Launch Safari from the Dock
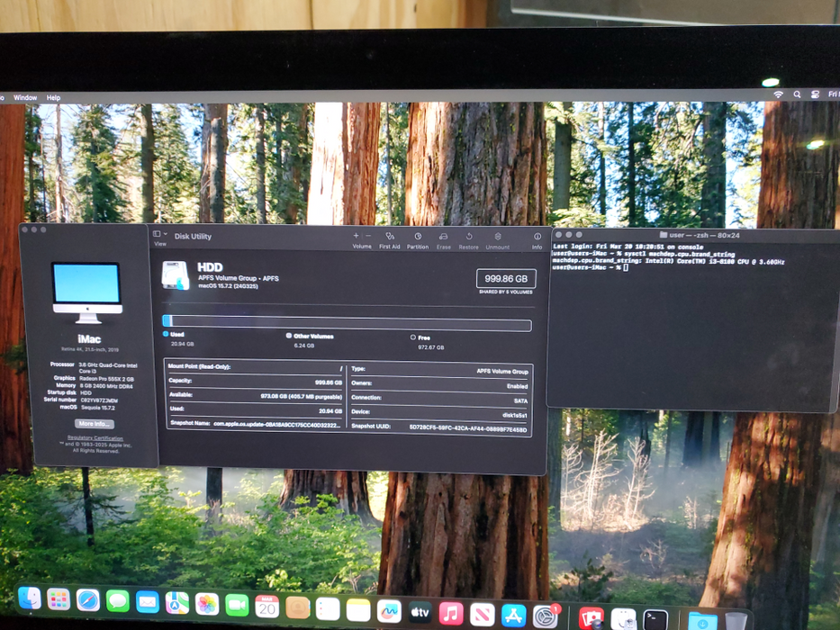 pos(88,600)
